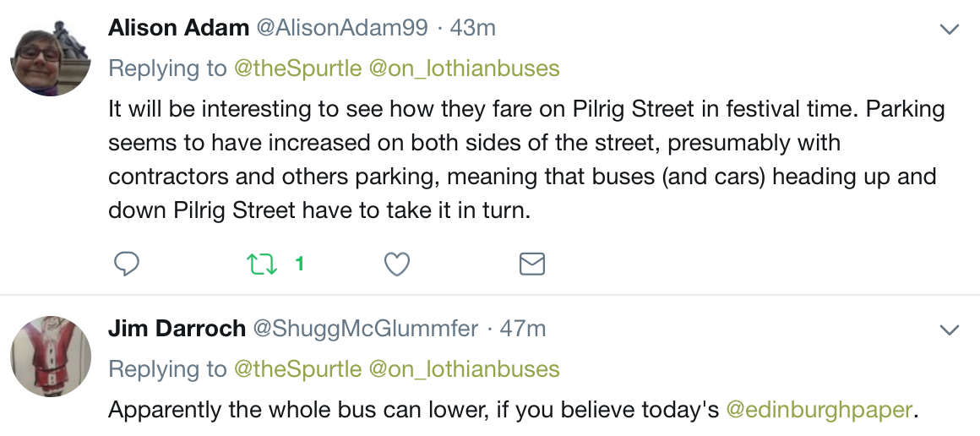Screen dimensions: 980x436
Task: Open the retweet count showing 1
Action: (x=299, y=264)
